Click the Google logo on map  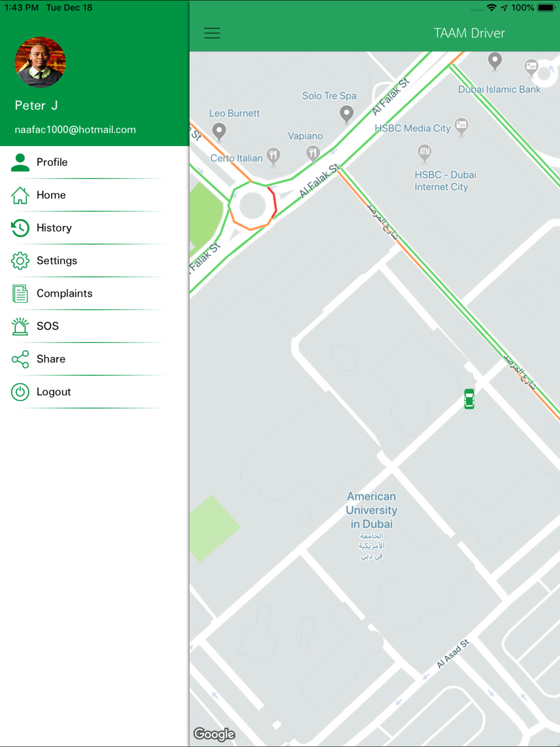(x=214, y=734)
